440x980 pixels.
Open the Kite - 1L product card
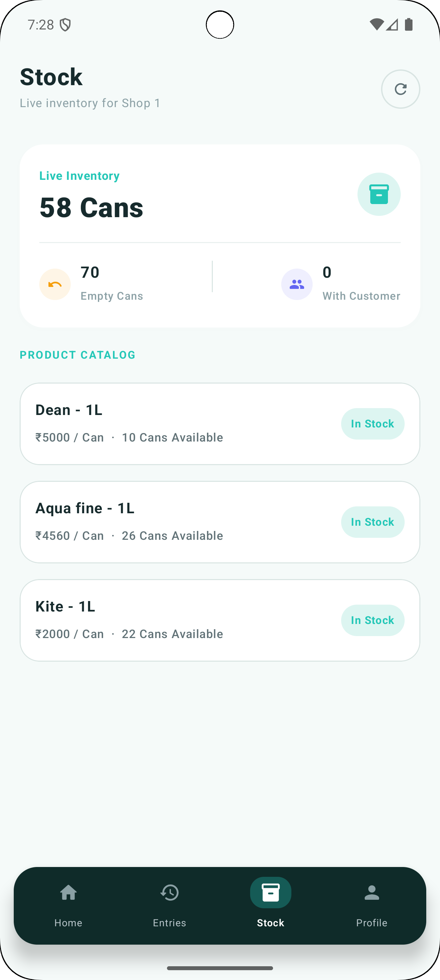point(220,620)
